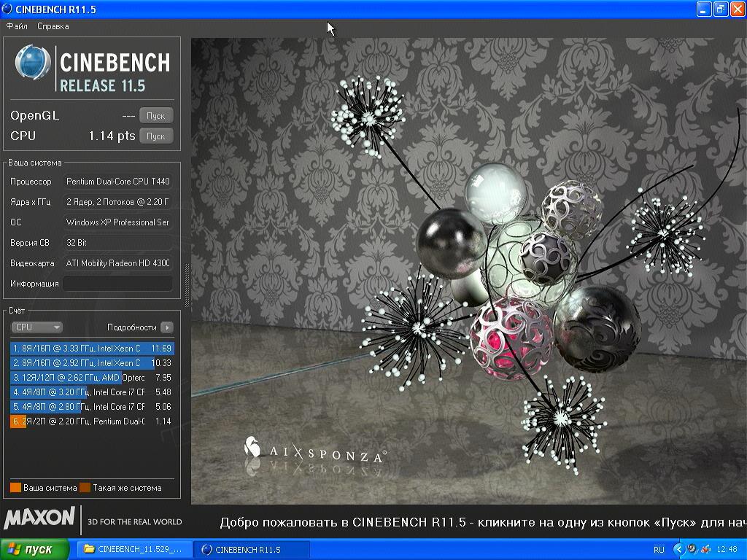Viewport: 747px width, 560px height.
Task: Select ranking row 5 Intel Core i7 5.06
Action: click(92, 407)
